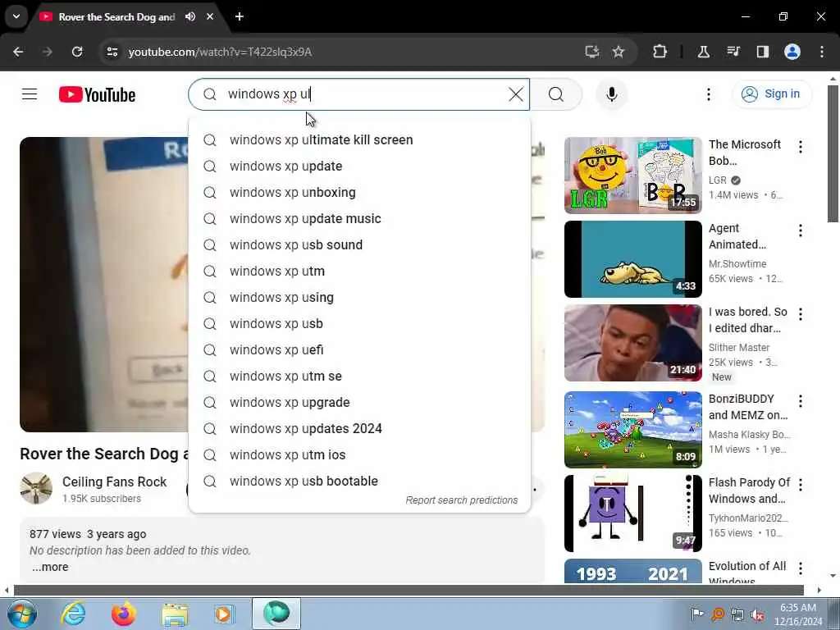This screenshot has width=840, height=630.
Task: Open Chrome Labs flask icon
Action: [703, 52]
